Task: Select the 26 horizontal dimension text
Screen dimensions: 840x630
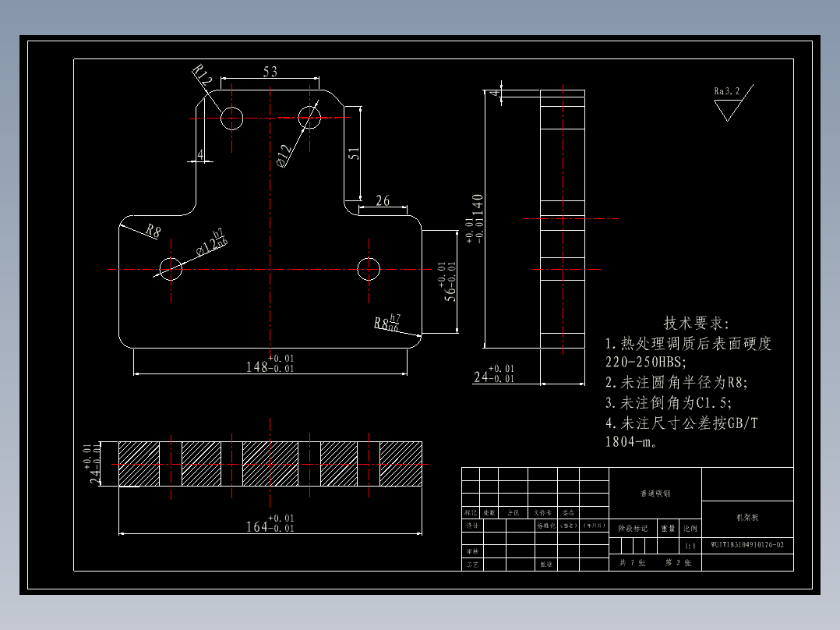Action: tap(383, 200)
